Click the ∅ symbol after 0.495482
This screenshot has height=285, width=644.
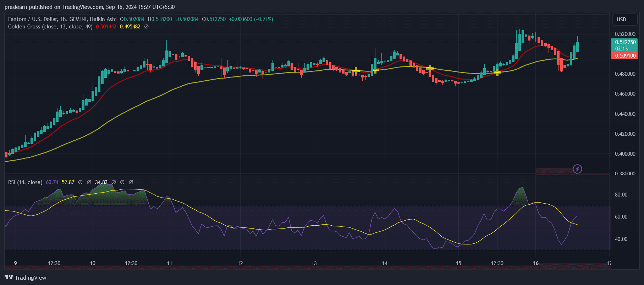click(146, 27)
